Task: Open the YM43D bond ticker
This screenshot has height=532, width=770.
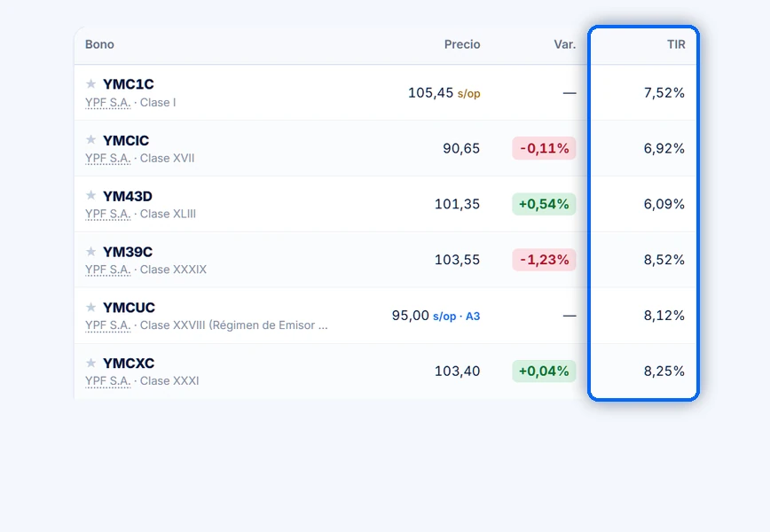Action: [128, 196]
